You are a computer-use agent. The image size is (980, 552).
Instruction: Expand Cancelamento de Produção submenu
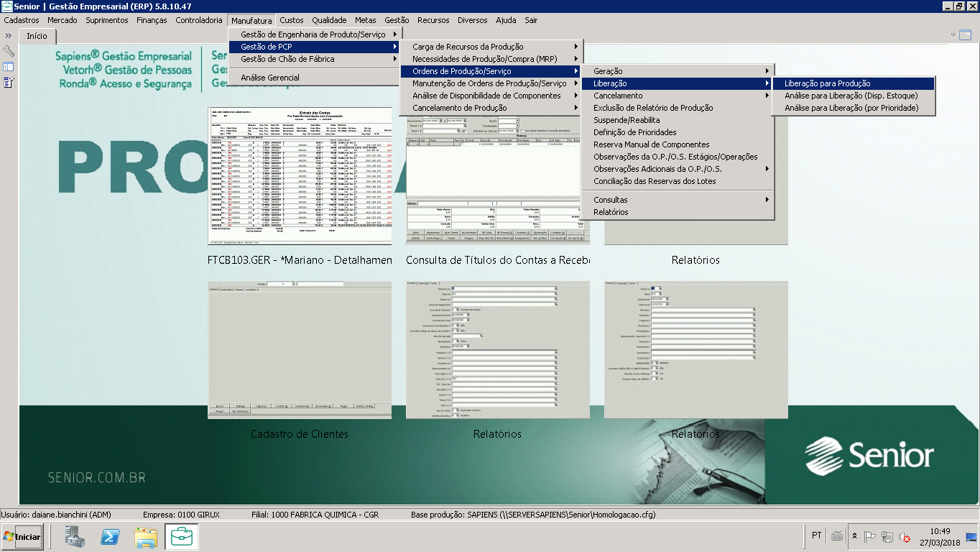[x=491, y=108]
